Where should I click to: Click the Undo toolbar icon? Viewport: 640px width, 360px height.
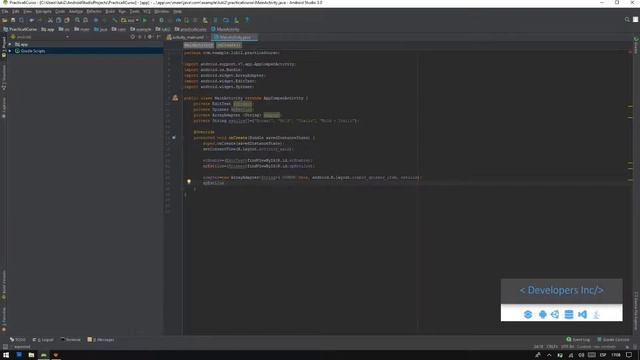click(31, 20)
